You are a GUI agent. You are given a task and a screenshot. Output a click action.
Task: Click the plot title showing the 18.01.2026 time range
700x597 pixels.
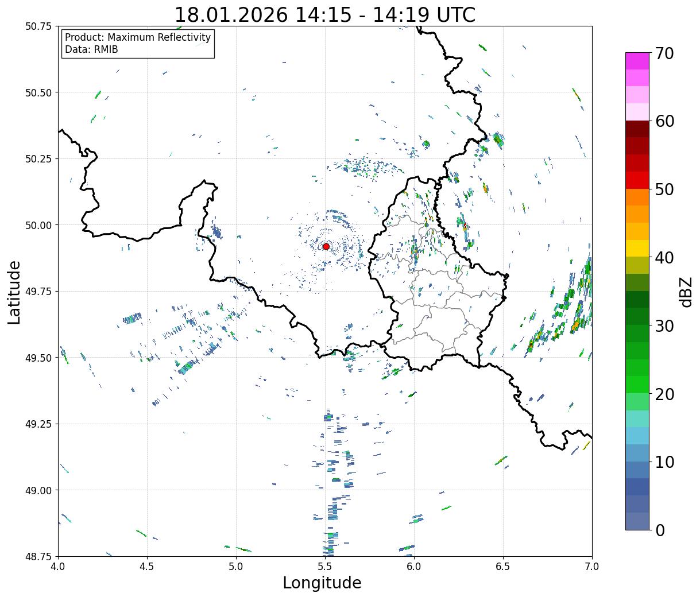tap(325, 14)
